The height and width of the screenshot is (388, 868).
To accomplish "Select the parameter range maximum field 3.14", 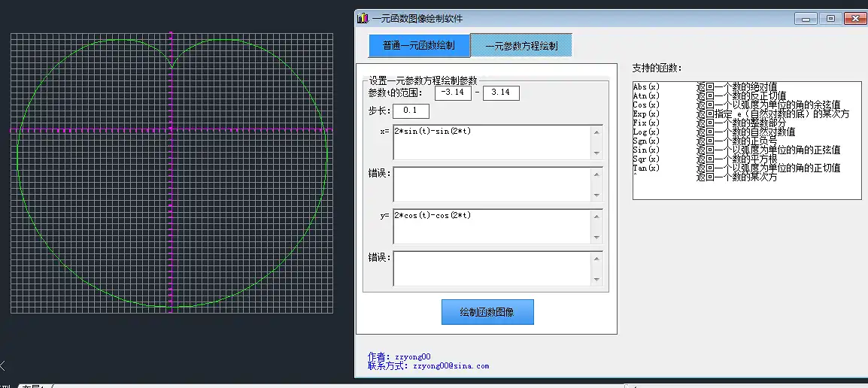I will coord(501,92).
